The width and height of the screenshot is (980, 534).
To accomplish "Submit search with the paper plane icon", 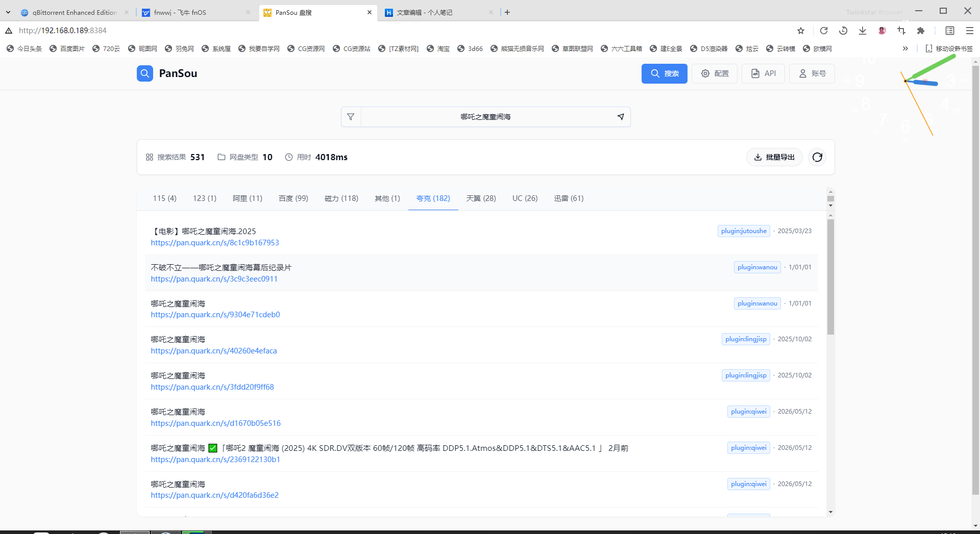I will tap(621, 117).
